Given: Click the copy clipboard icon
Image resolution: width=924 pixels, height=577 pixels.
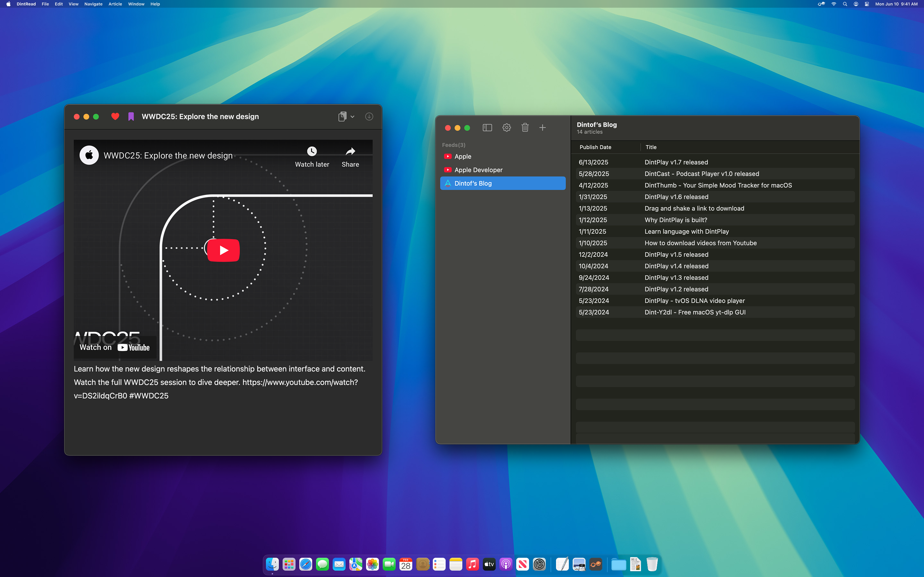Looking at the screenshot, I should 342,116.
